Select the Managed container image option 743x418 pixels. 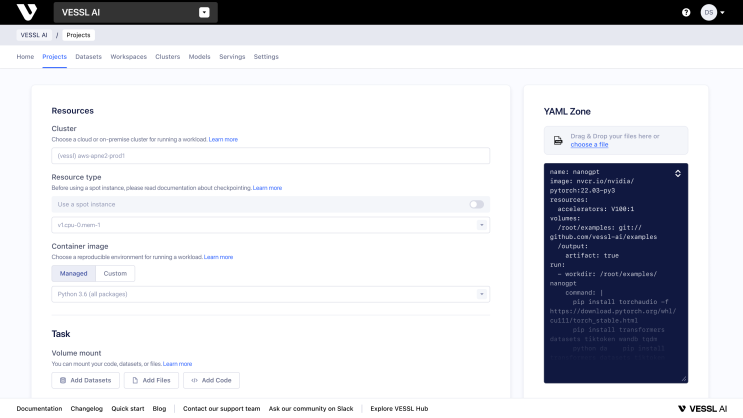point(72,273)
